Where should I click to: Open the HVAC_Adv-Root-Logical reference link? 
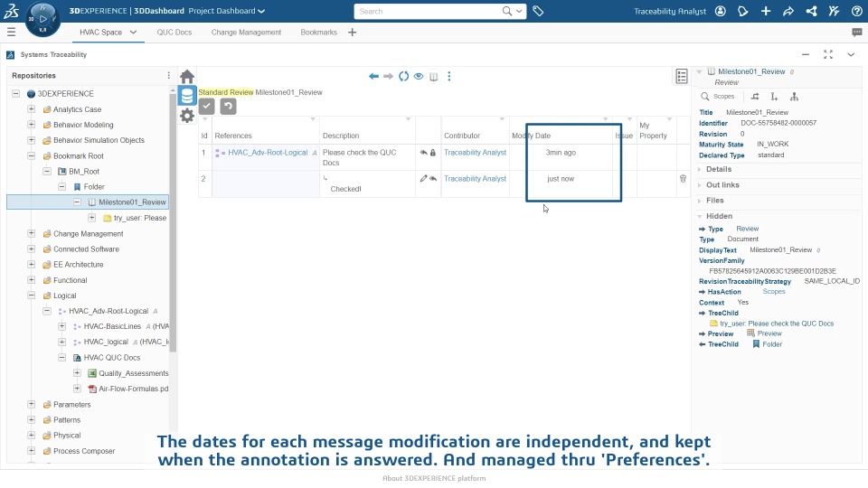(x=268, y=152)
